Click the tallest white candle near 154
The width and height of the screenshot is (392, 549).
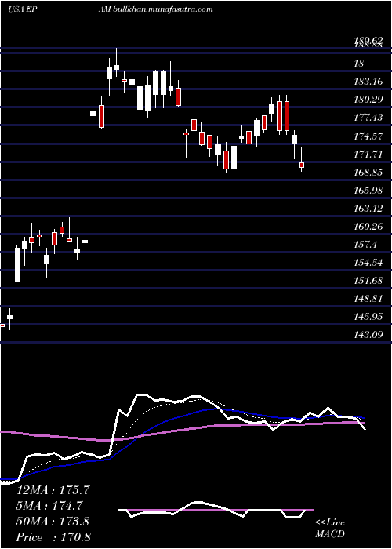tap(17, 265)
